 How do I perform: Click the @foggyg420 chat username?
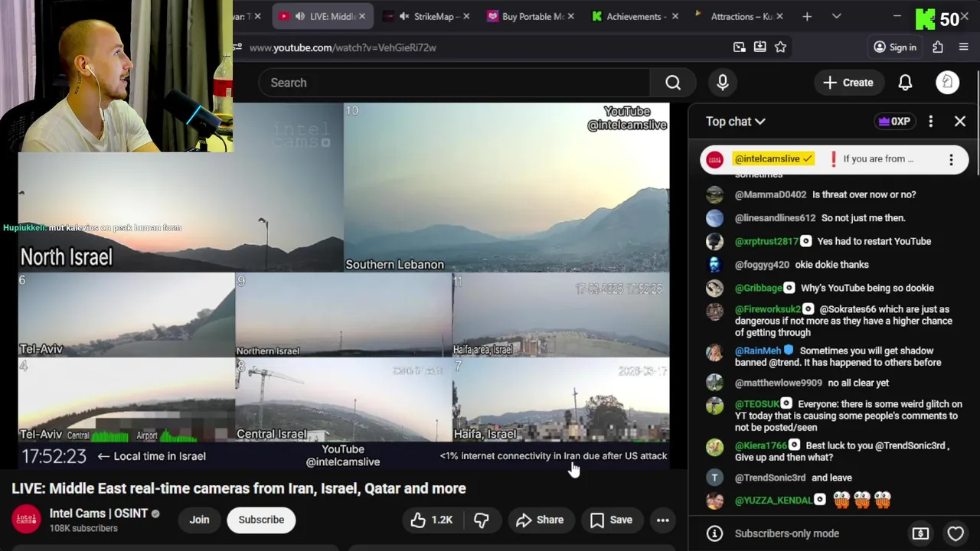tap(762, 265)
